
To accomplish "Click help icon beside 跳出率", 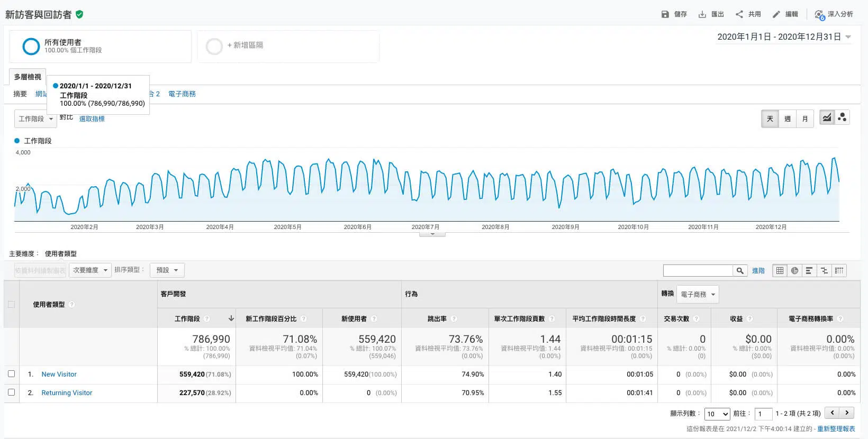I will coord(454,319).
